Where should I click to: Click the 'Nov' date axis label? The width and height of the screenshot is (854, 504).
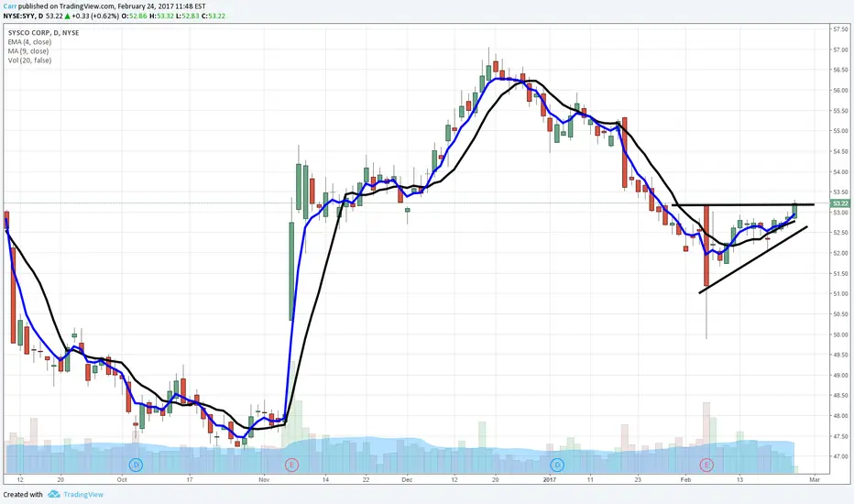click(x=264, y=480)
